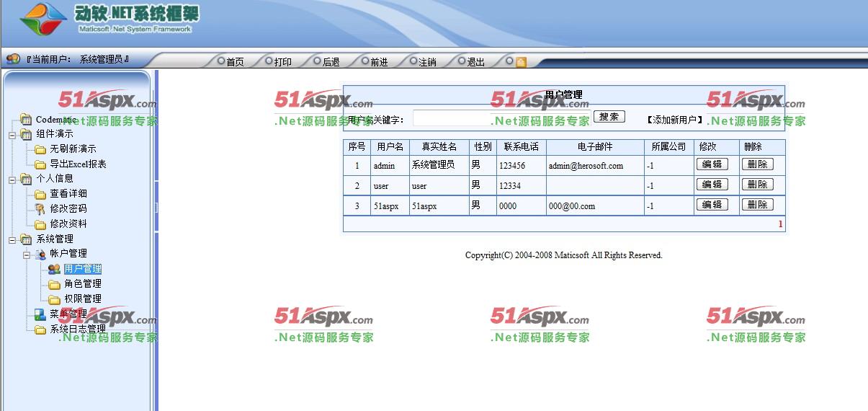This screenshot has width=868, height=411.
Task: Click the 性别 column header
Action: (x=483, y=146)
